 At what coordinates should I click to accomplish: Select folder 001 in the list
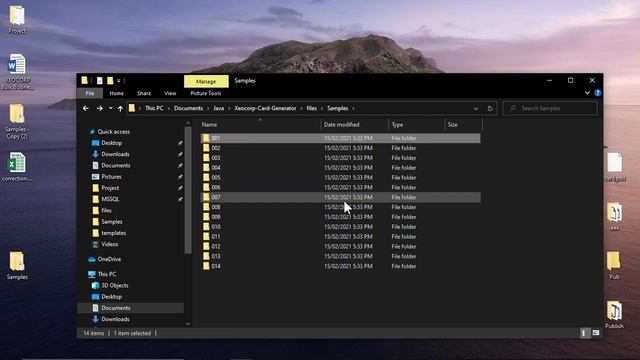tap(340, 138)
